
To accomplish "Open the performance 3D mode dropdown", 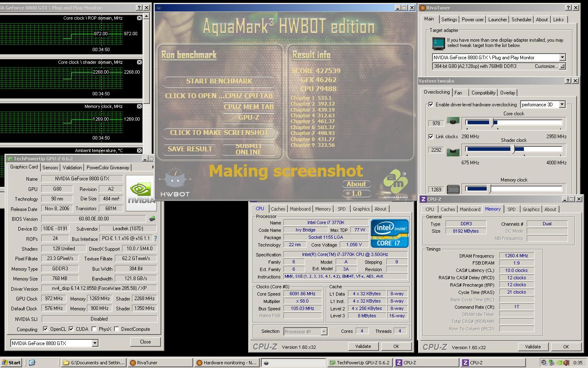I will (562, 105).
